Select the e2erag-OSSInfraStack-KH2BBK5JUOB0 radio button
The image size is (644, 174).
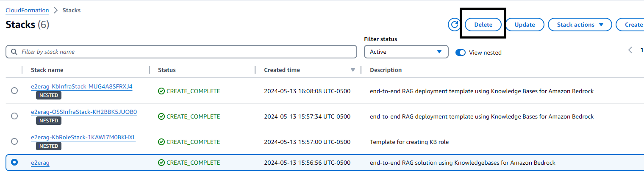[x=14, y=116]
